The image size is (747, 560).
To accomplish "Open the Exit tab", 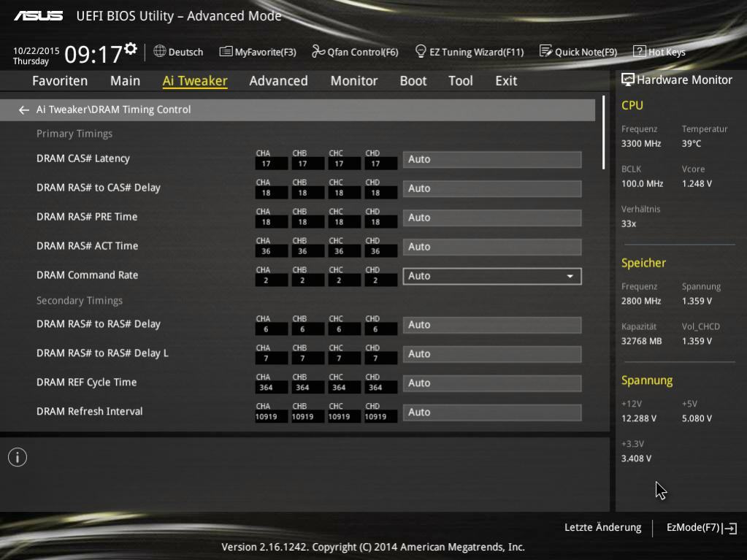I will [x=506, y=80].
